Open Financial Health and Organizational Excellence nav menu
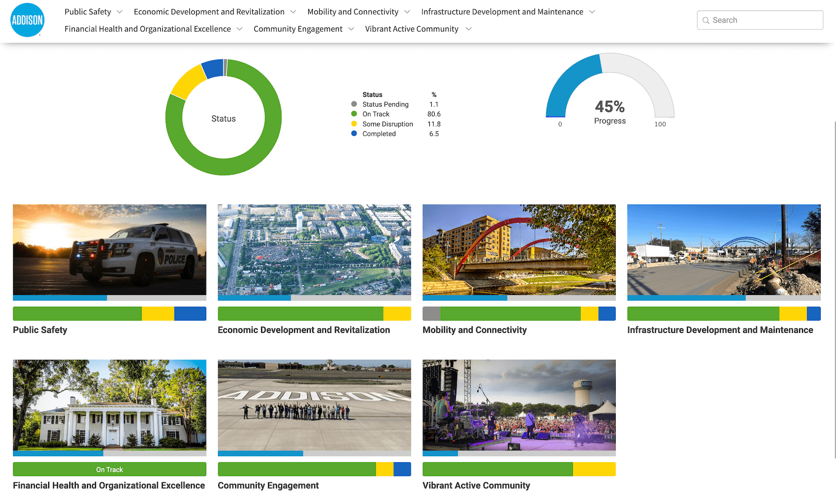The image size is (836, 504). [x=148, y=29]
